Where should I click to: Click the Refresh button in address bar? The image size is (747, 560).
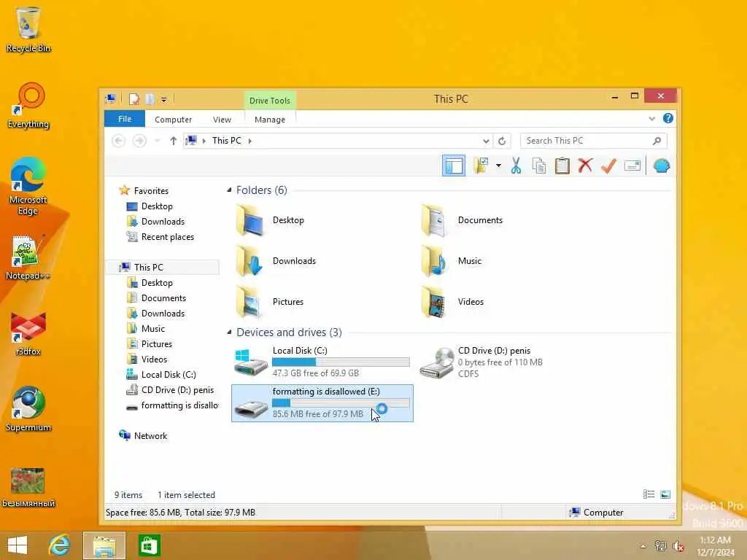click(x=502, y=141)
